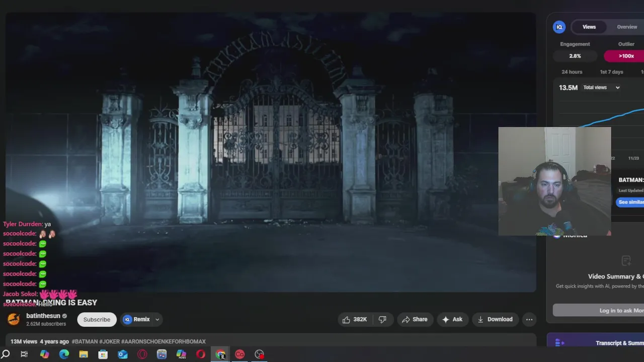Click the like button showing 382K
The height and width of the screenshot is (362, 644).
click(355, 319)
